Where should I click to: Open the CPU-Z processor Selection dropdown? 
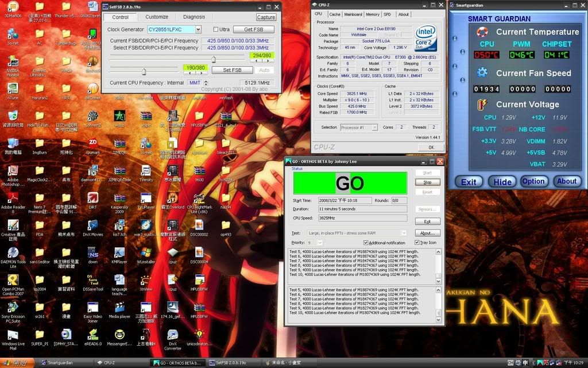375,127
